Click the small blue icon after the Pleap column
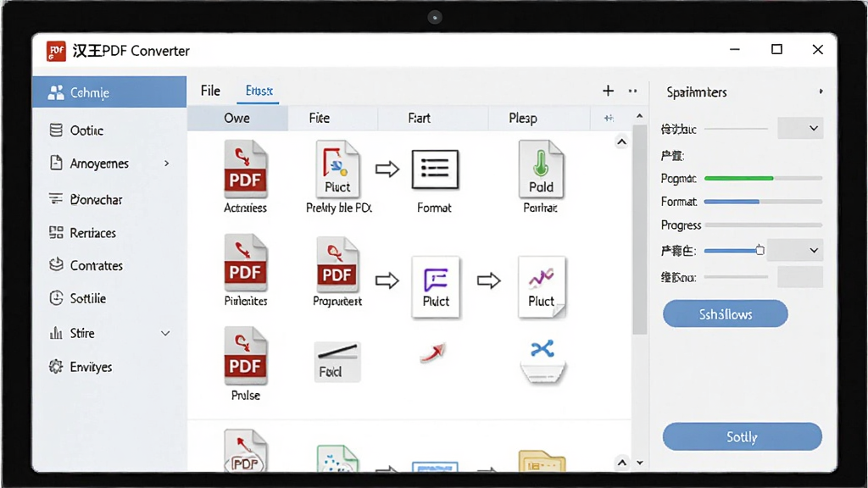The width and height of the screenshot is (868, 488). (x=609, y=118)
